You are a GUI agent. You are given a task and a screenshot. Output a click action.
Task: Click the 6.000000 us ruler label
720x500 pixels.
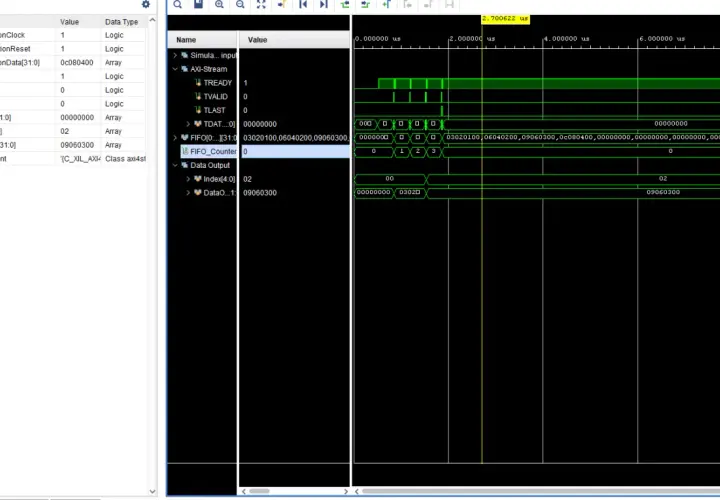pos(662,39)
